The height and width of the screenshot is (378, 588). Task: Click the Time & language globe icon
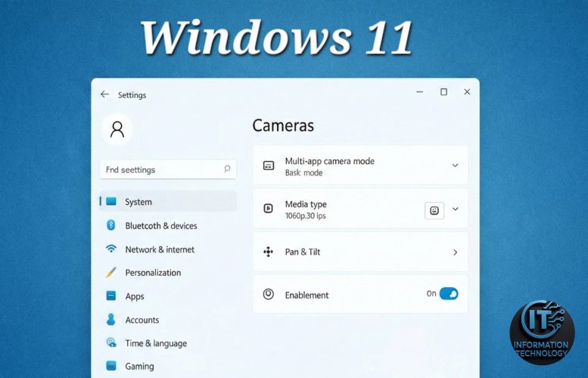pos(111,342)
